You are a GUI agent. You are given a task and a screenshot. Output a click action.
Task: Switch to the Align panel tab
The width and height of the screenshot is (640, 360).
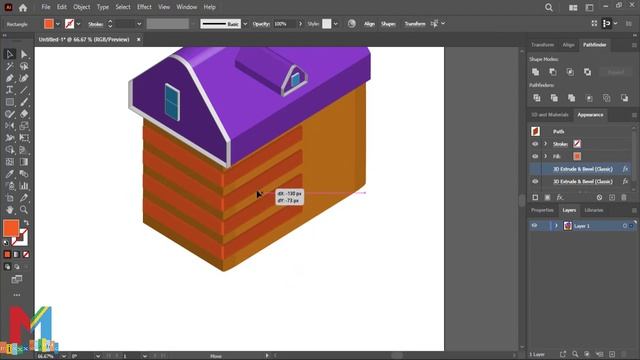[569, 45]
